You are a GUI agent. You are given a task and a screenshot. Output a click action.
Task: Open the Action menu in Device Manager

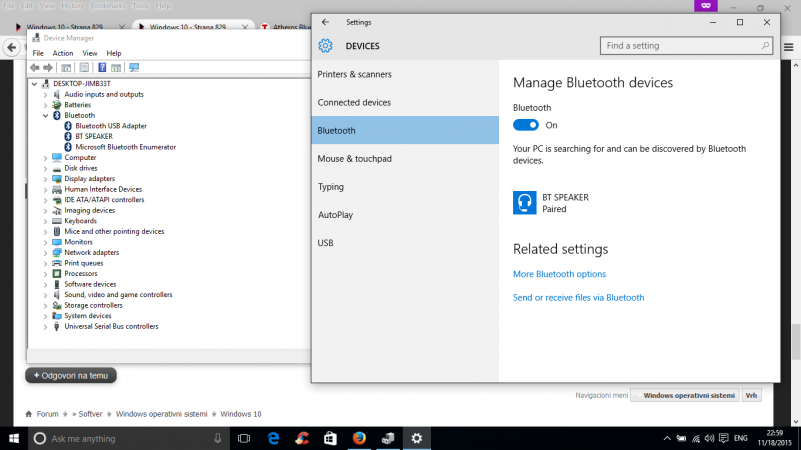[x=63, y=53]
